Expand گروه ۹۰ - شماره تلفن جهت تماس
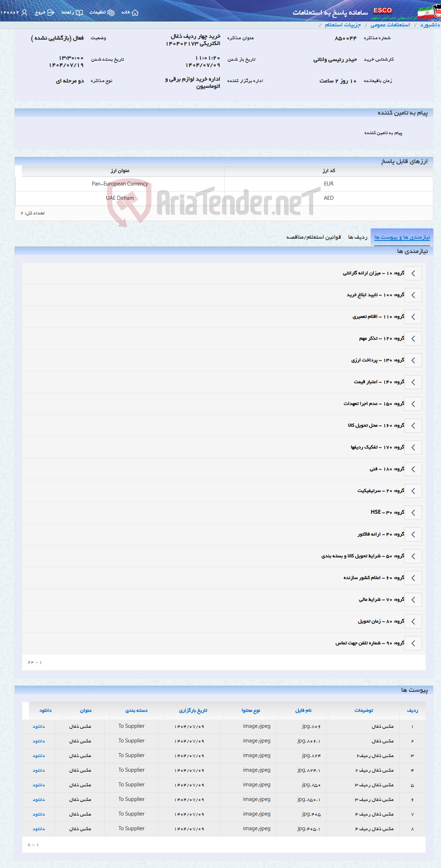 click(x=413, y=643)
